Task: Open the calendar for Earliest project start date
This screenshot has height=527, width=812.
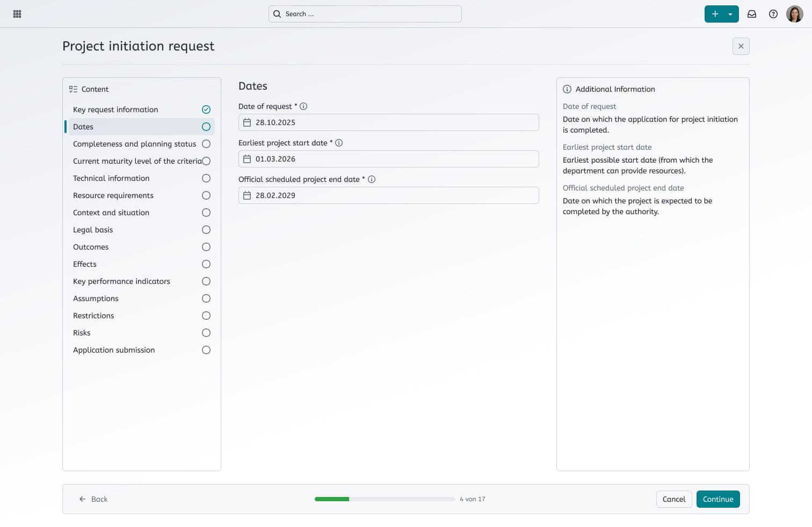Action: (x=247, y=159)
